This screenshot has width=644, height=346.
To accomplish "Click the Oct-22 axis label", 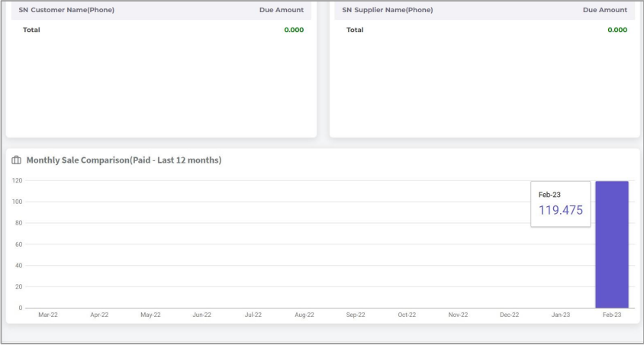I will [407, 315].
